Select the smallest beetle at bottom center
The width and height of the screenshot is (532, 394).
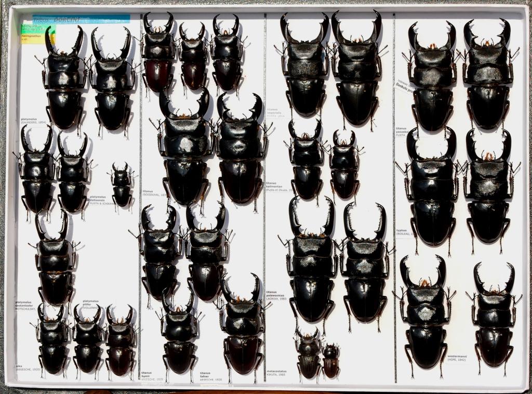[330, 360]
